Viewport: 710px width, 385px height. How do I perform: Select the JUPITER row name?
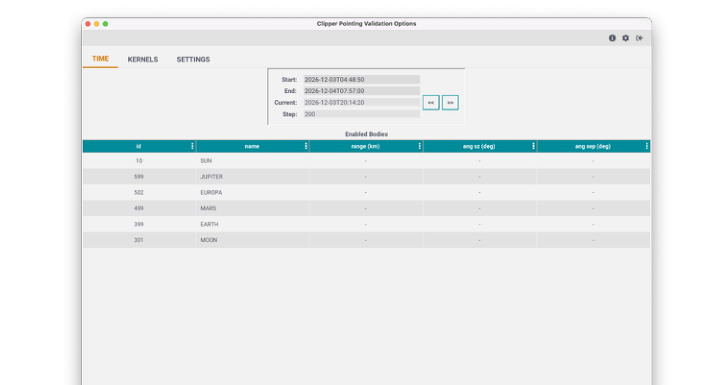(x=211, y=177)
